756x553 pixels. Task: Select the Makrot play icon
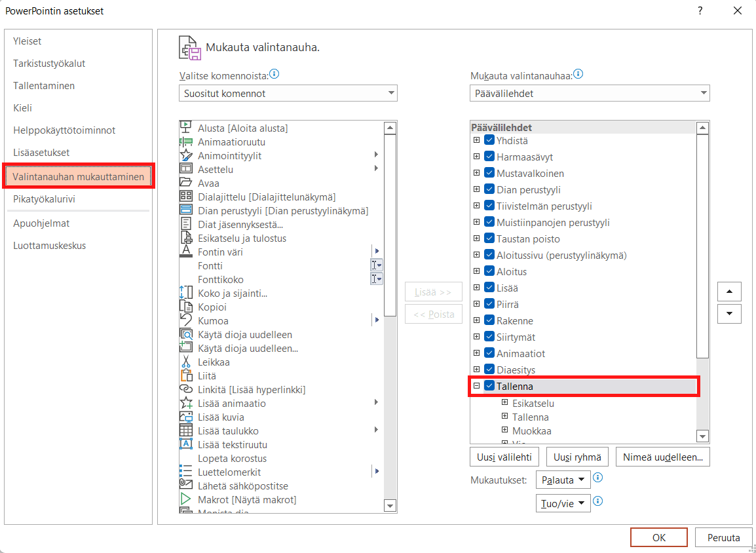[186, 499]
